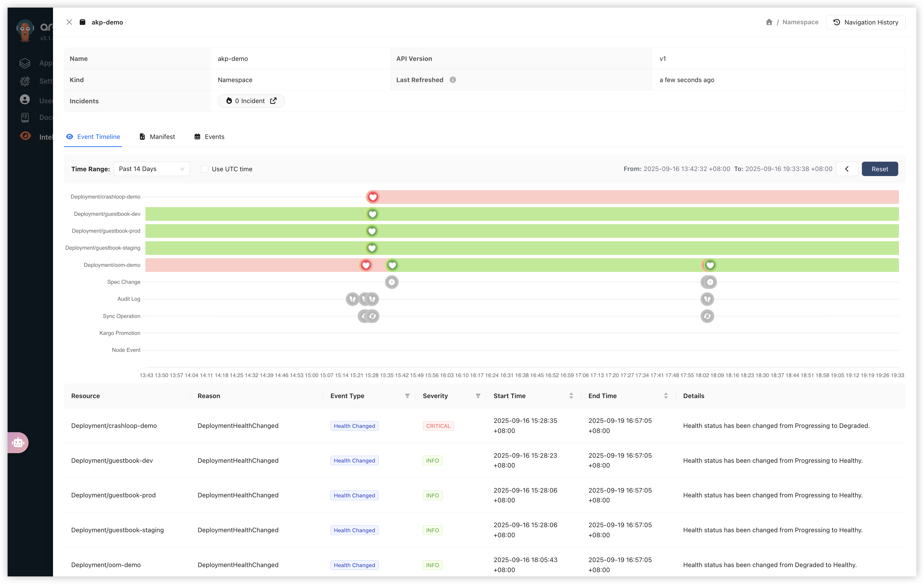Click the Last Refreshed info icon

(453, 80)
